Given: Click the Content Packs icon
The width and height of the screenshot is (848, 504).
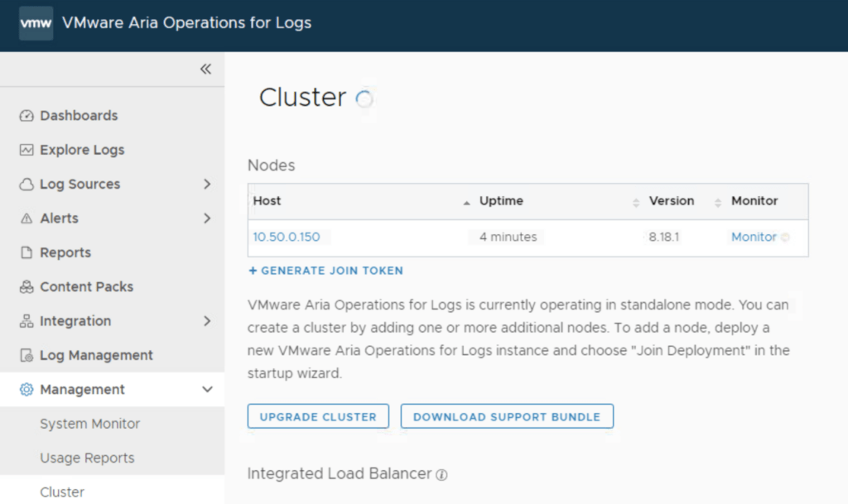Looking at the screenshot, I should point(26,287).
